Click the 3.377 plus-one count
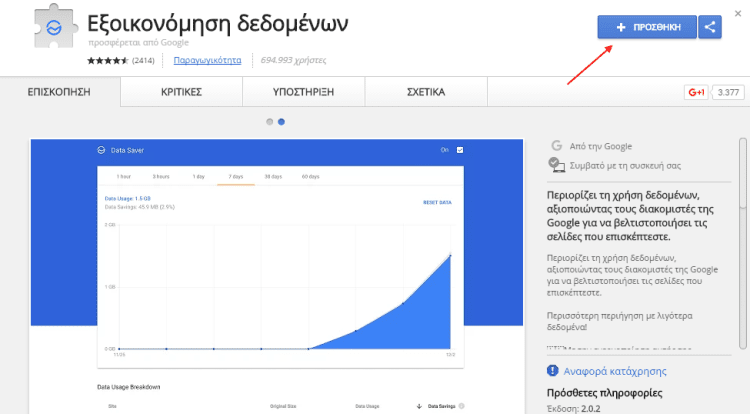750x414 pixels. [x=728, y=92]
